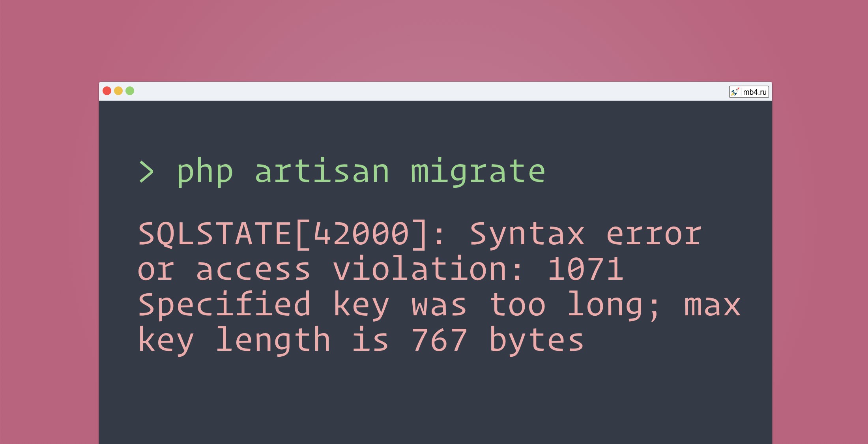Click the green maximize window dot
The height and width of the screenshot is (444, 868).
coord(130,91)
